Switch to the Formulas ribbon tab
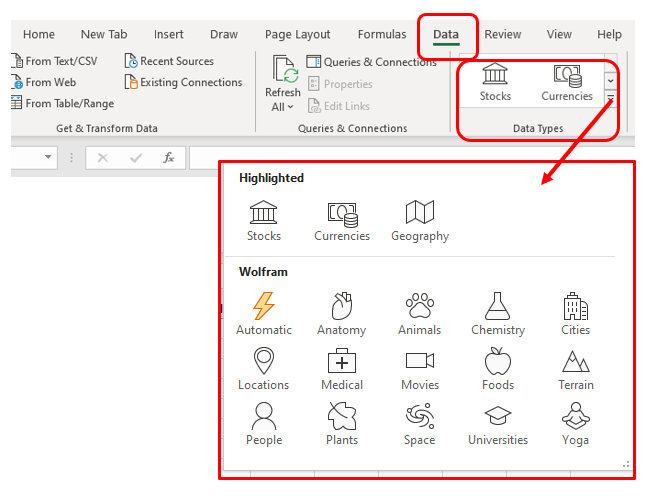The height and width of the screenshot is (500, 658). 382,34
